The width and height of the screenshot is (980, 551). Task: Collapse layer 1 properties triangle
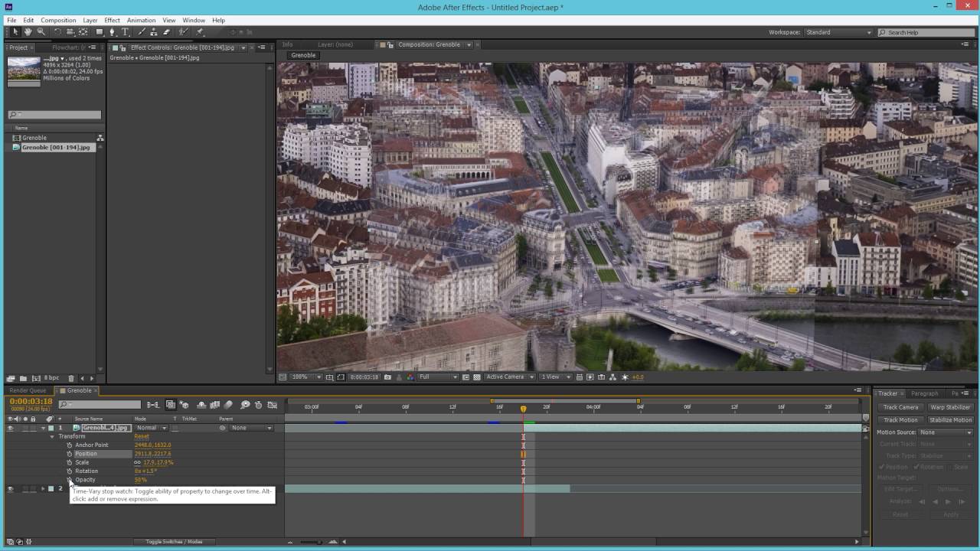43,428
